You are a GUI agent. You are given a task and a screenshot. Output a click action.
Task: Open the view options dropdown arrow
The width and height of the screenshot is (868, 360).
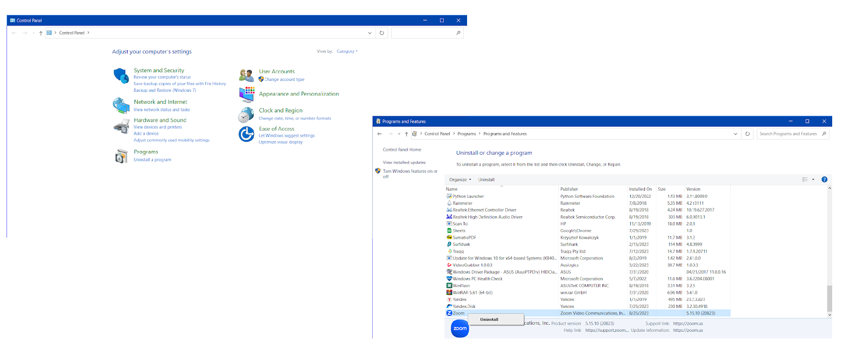click(813, 179)
